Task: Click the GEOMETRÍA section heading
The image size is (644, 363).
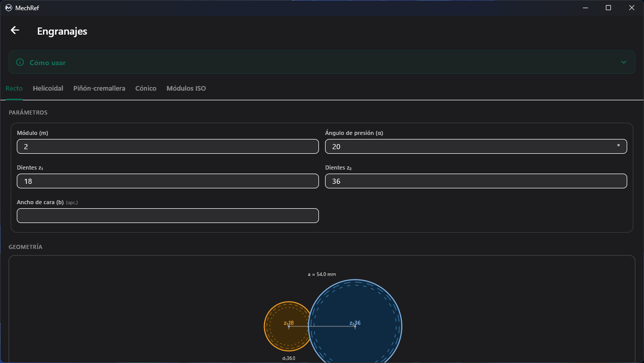Action: [x=25, y=247]
